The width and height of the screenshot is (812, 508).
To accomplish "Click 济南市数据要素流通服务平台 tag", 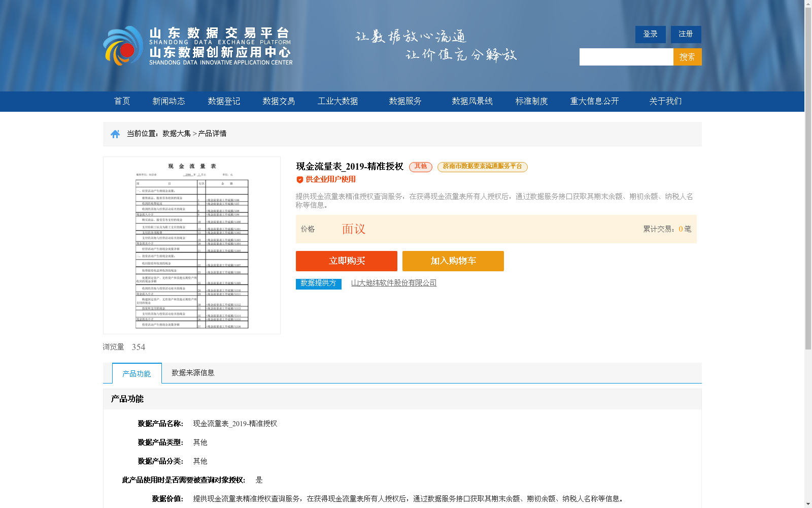I will 483,167.
